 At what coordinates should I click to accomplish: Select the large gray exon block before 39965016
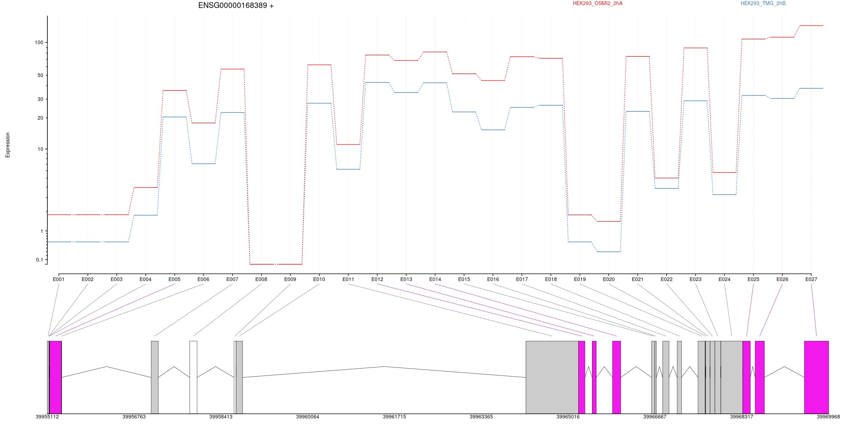click(552, 377)
